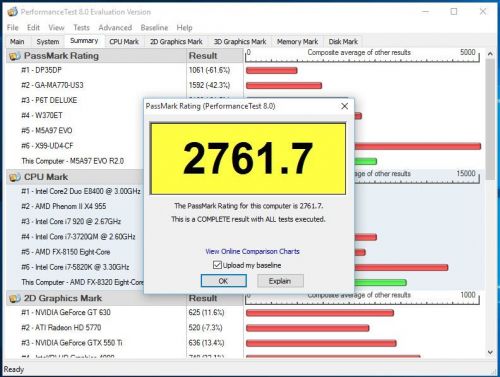The height and width of the screenshot is (377, 500).
Task: Select Intel Core i7-3720QM row
Action: [78, 237]
